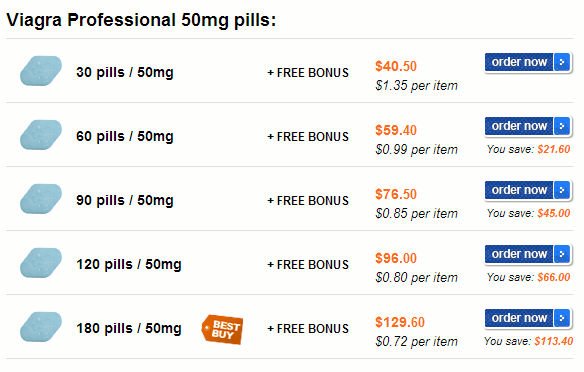
Task: Click the blue pill image in 120 pills row
Action: [41, 263]
